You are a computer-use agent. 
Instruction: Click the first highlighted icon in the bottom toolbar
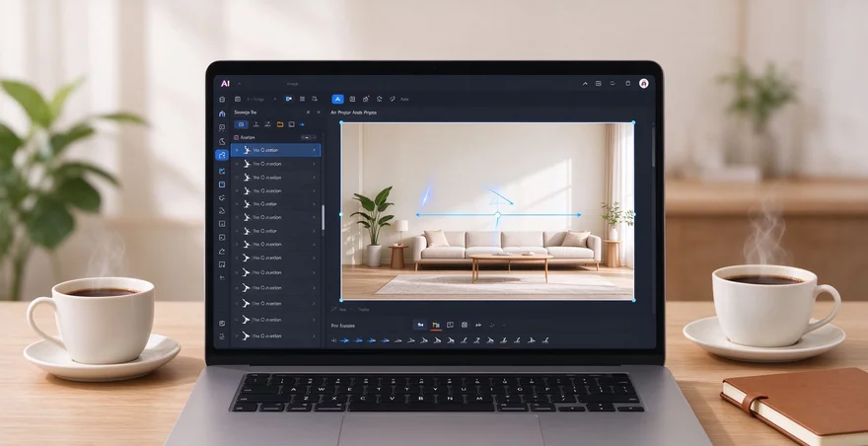tap(420, 325)
